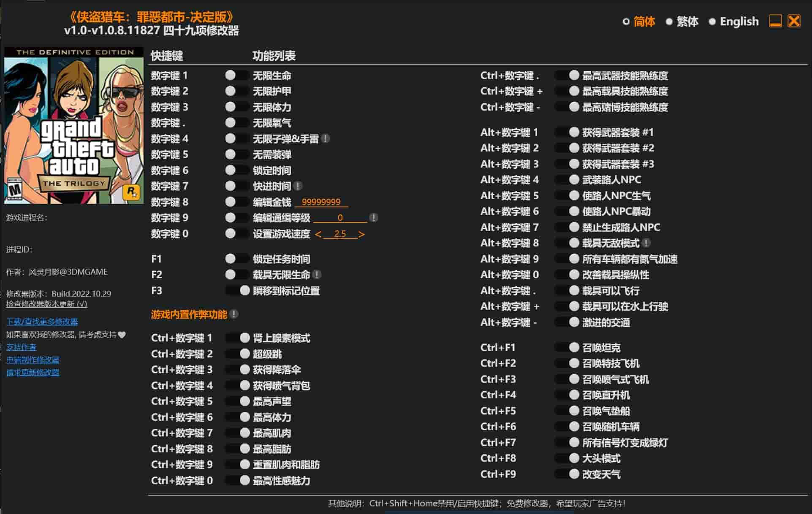Screen dimensions: 812x514
Task: Click info icon next to wanted level field
Action: (x=373, y=218)
